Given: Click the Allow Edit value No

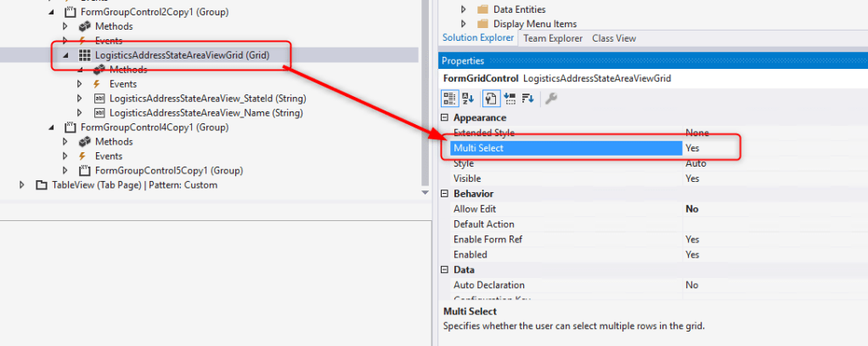Looking at the screenshot, I should (x=691, y=209).
